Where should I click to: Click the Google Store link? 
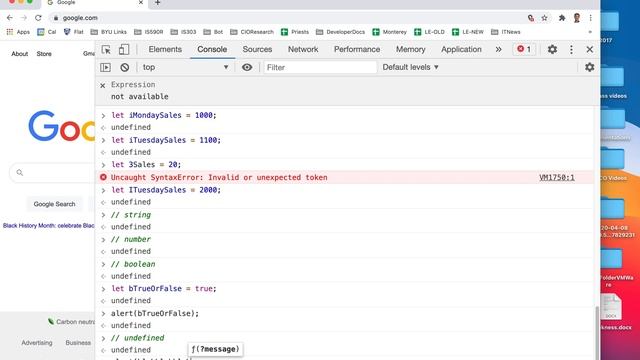44,54
